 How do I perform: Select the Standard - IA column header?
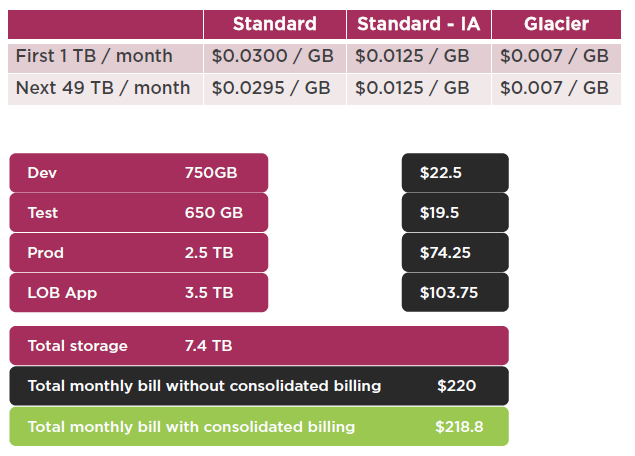tap(418, 24)
